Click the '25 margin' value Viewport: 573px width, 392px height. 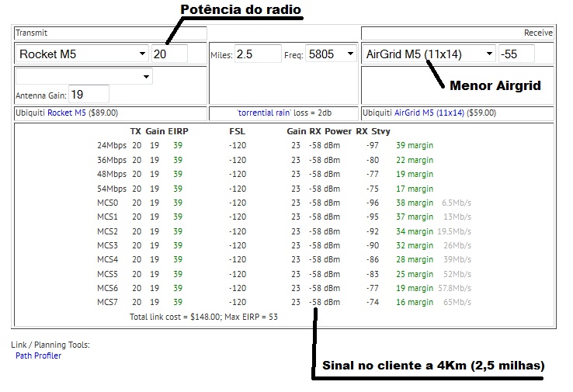pyautogui.click(x=415, y=274)
